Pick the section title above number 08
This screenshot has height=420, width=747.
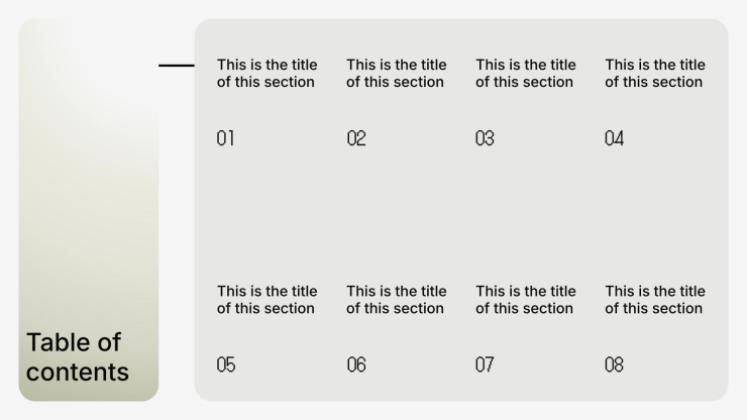pos(654,300)
